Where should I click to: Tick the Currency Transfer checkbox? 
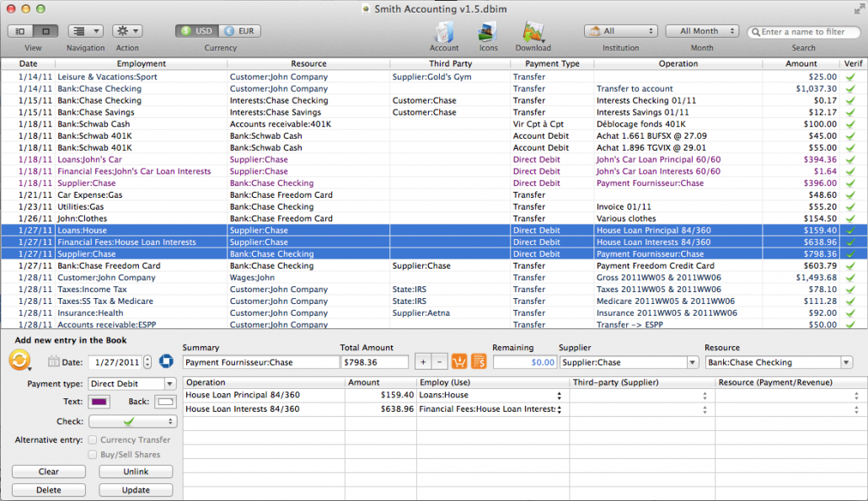click(93, 440)
